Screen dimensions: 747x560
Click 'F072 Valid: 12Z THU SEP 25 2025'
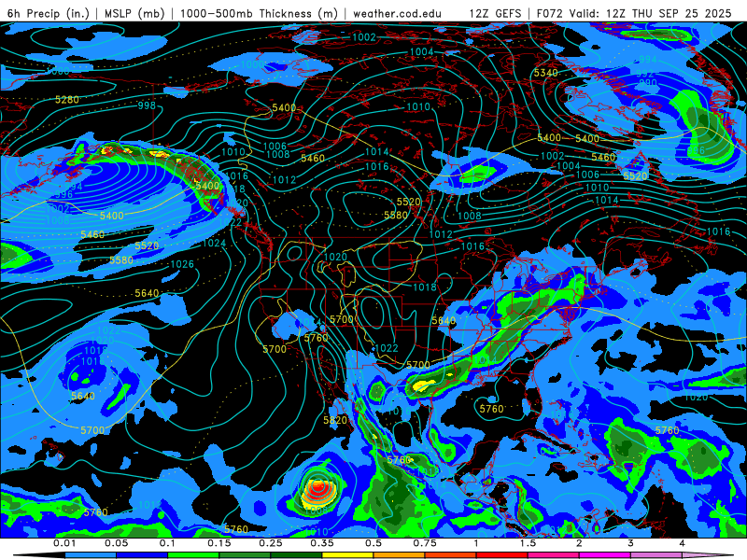[x=634, y=13]
